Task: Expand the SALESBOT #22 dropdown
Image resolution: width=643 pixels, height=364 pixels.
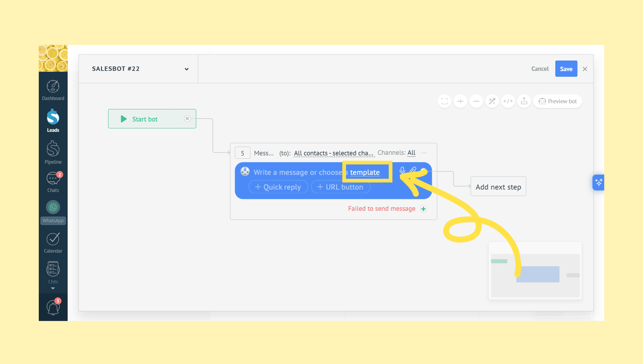Action: pyautogui.click(x=187, y=69)
